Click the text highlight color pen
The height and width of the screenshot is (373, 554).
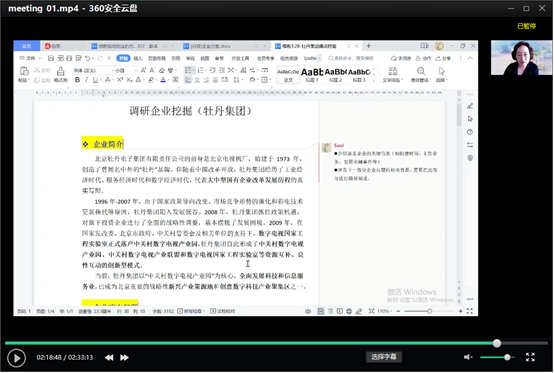151,80
